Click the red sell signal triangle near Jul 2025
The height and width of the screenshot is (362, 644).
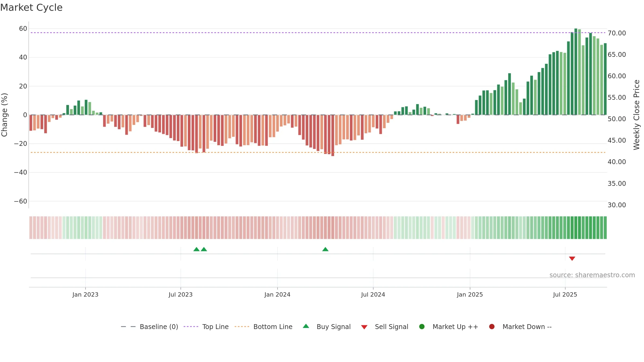tap(572, 258)
